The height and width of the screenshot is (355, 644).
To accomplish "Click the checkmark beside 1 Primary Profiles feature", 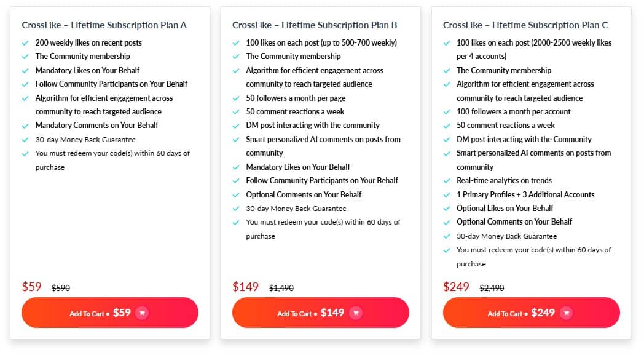I will click(x=446, y=195).
